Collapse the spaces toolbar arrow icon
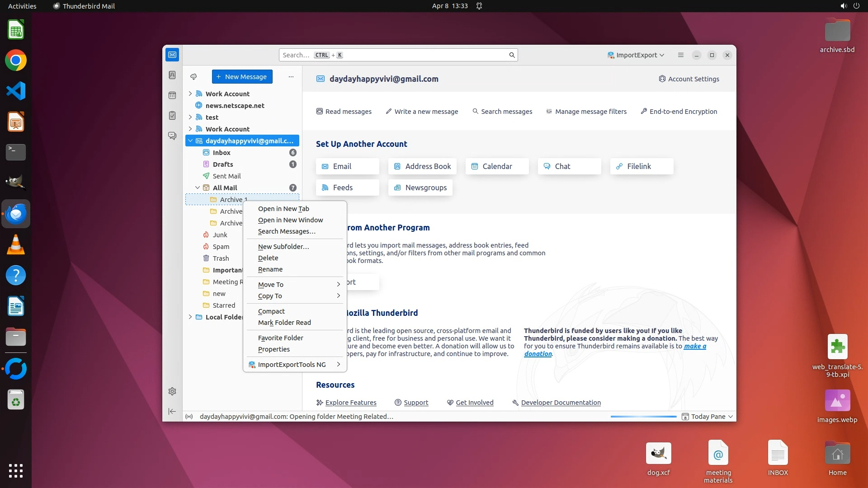868x488 pixels. click(172, 411)
